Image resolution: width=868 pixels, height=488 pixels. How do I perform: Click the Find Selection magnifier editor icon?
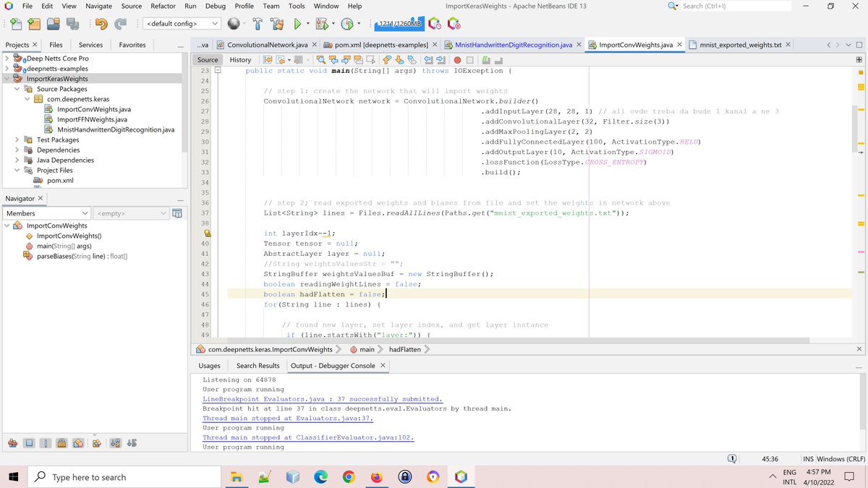[321, 60]
